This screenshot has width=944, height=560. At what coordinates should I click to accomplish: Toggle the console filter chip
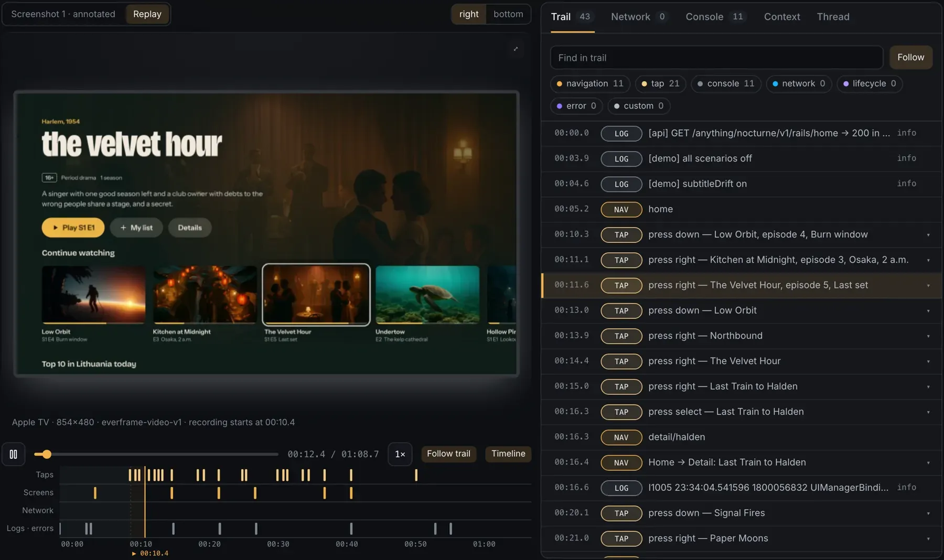726,83
